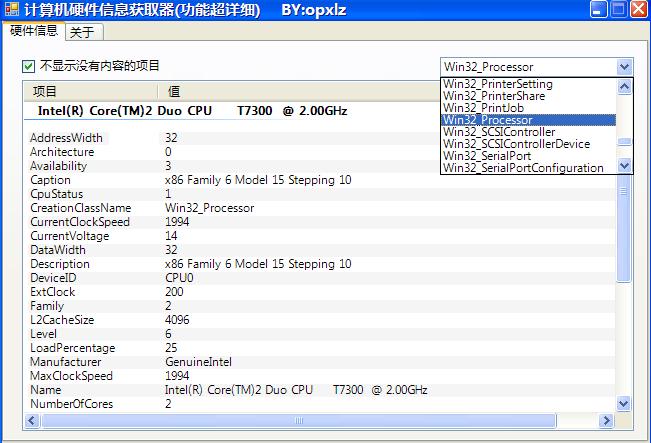Select the DataWidth row

tap(320, 250)
